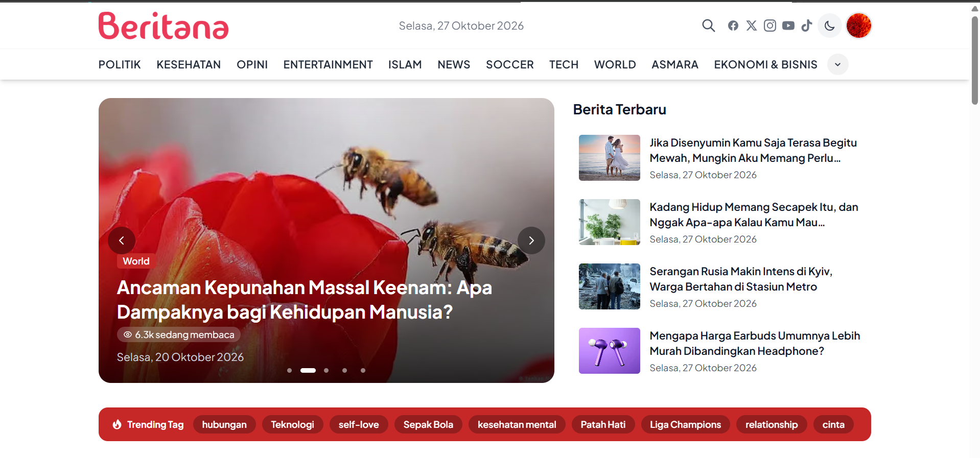Go to the Beritana logo homepage
This screenshot has height=458, width=980.
164,26
